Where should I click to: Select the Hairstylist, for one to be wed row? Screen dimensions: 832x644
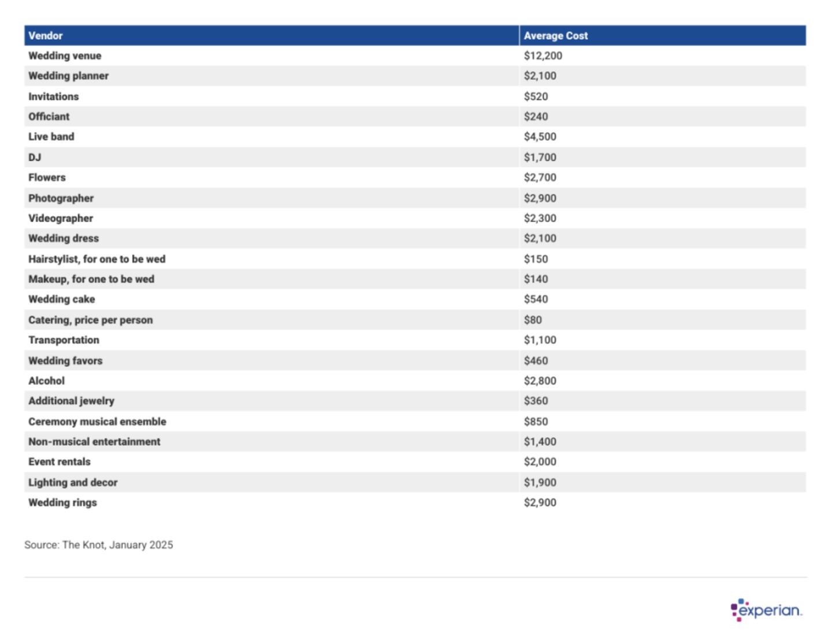point(97,259)
